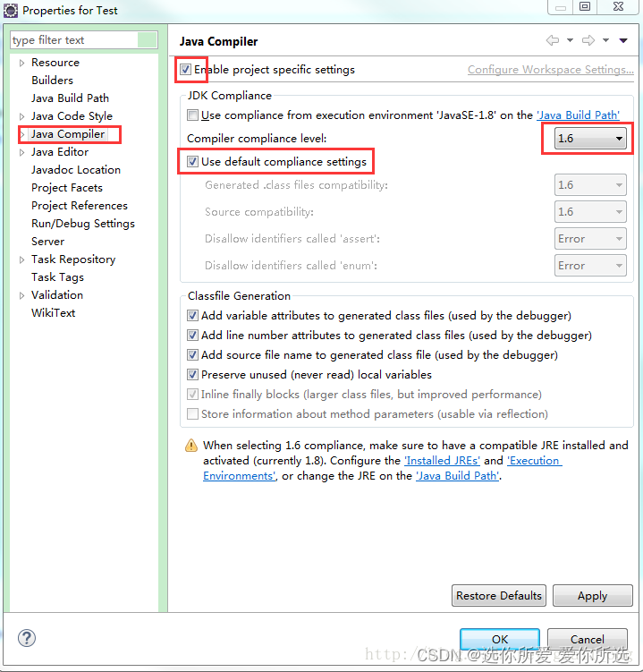The height and width of the screenshot is (672, 643).
Task: Click the forward navigation arrow icon
Action: coord(588,40)
